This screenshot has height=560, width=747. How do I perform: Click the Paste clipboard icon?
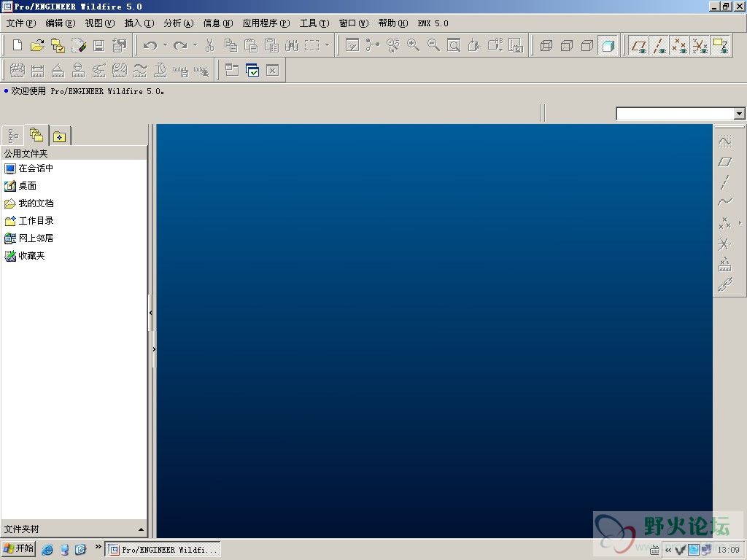251,45
